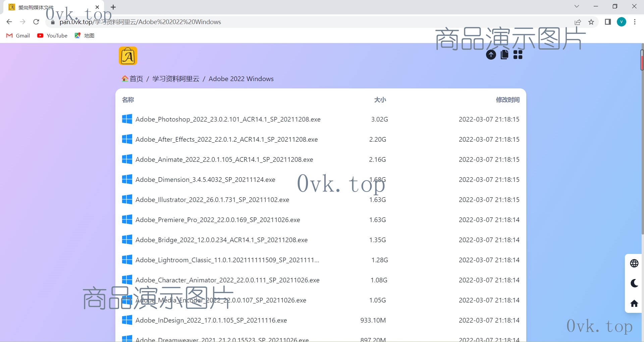The height and width of the screenshot is (342, 644).
Task: Click Windows icon beside After Effects file
Action: click(x=127, y=139)
